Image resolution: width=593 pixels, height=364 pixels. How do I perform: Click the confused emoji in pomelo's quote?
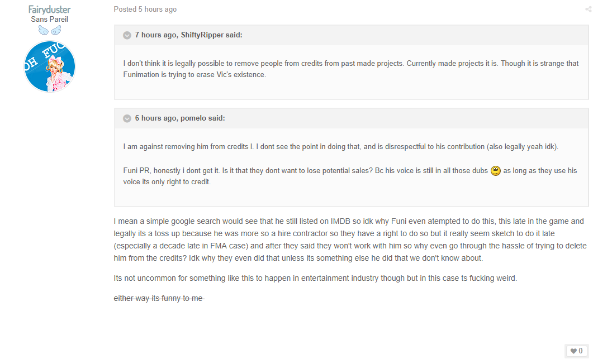495,171
